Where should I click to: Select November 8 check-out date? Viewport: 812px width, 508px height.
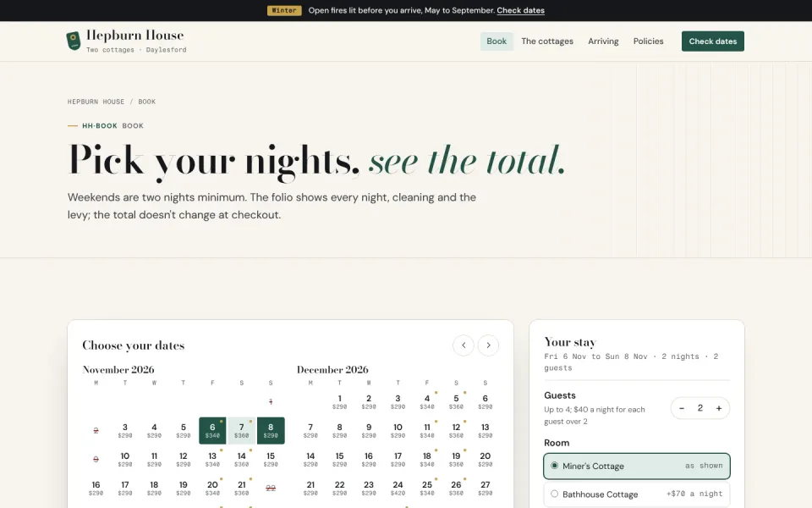[271, 431]
